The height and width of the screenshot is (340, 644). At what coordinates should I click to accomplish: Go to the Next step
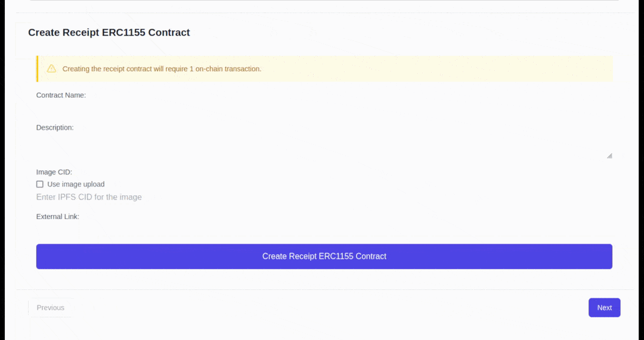(x=604, y=308)
